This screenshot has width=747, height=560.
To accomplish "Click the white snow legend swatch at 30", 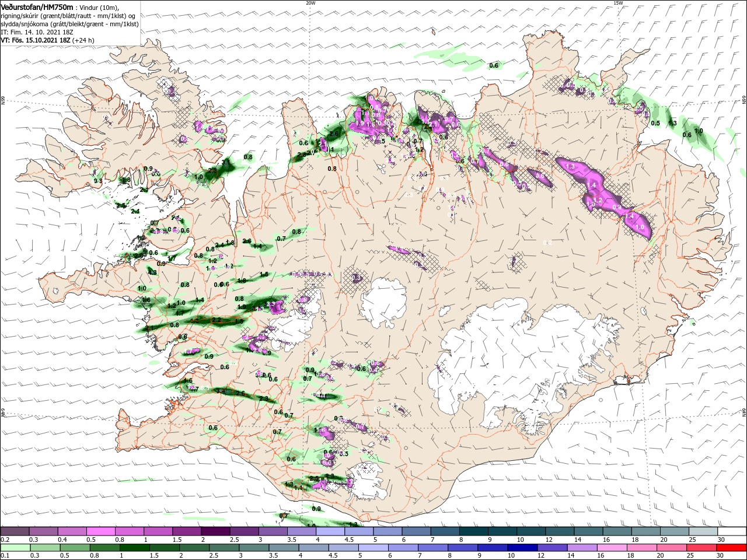I will coord(732,531).
